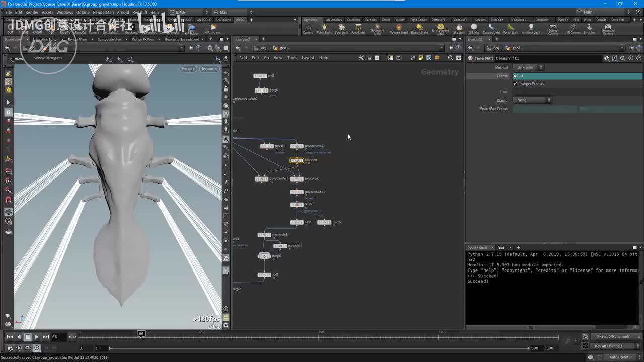Open parameter gear menu for timeshift1

[607, 58]
